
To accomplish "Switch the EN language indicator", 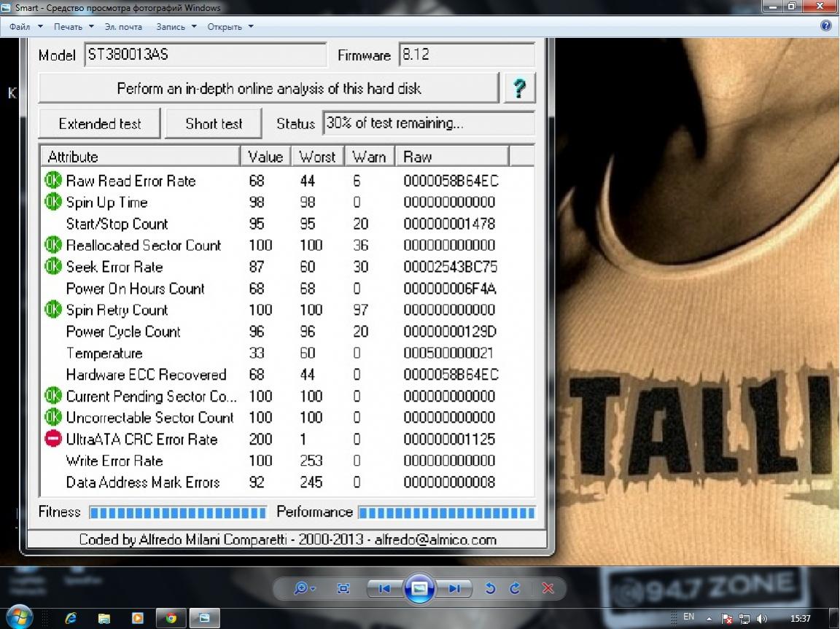I will (x=688, y=617).
